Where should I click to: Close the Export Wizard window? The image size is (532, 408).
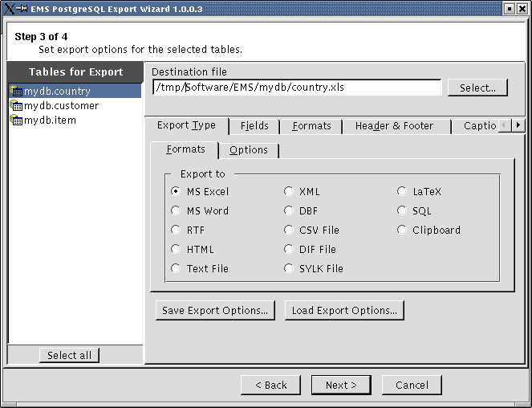click(522, 9)
